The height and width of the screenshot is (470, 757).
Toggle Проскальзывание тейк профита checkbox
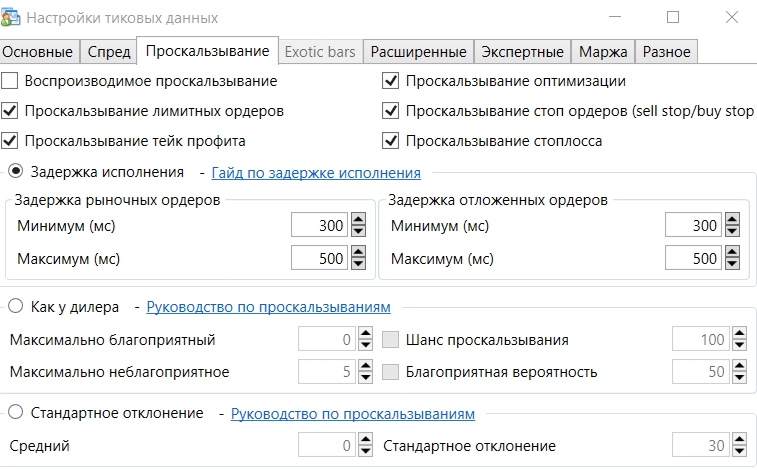[x=10, y=141]
